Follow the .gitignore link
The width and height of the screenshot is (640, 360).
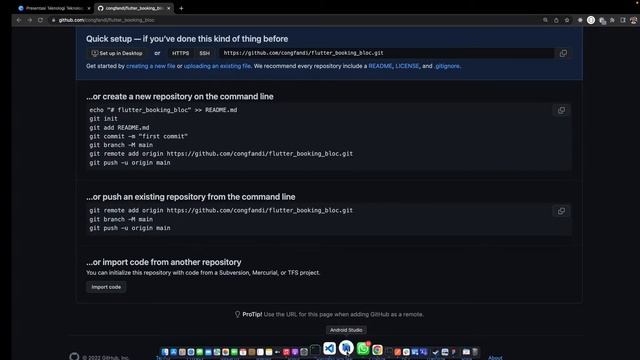[x=447, y=66]
